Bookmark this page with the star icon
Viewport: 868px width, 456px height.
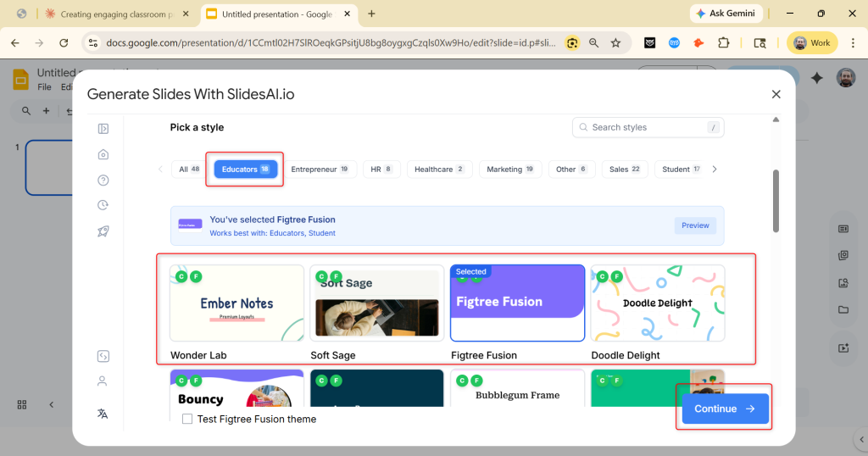coord(616,42)
